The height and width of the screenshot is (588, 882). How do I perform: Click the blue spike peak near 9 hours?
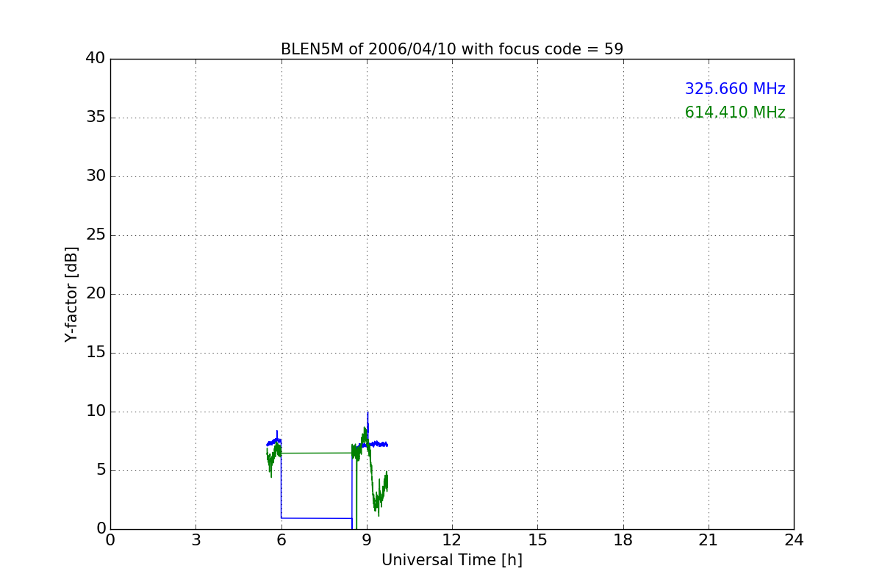(x=367, y=413)
